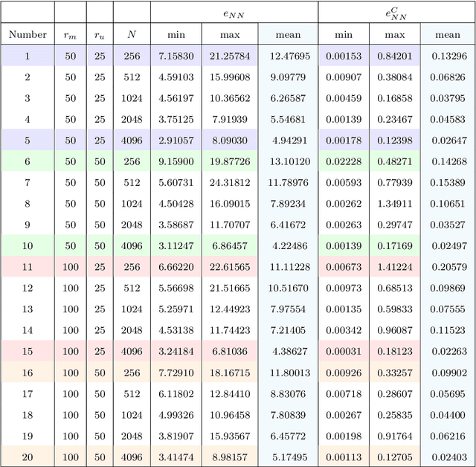Click row number 11 in Number column
This screenshot has width=476, height=467.
click(28, 266)
